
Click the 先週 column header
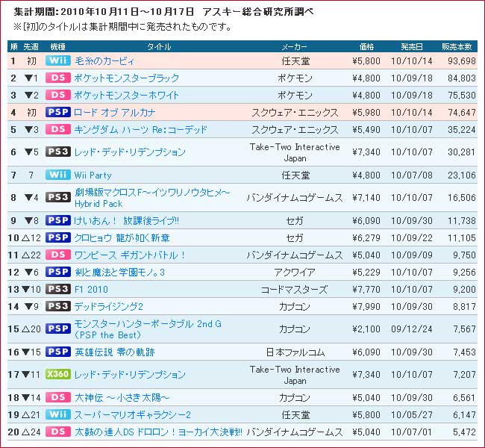point(31,46)
